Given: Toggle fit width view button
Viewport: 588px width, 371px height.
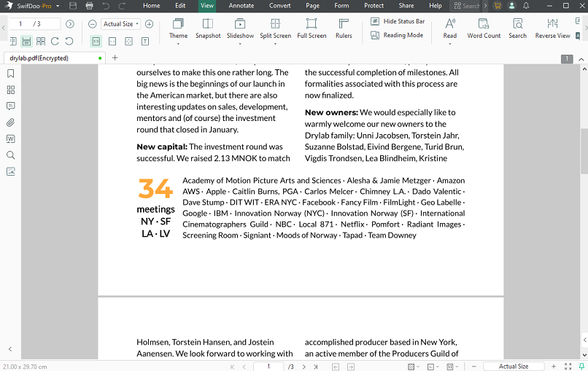Looking at the screenshot, I should tap(112, 42).
